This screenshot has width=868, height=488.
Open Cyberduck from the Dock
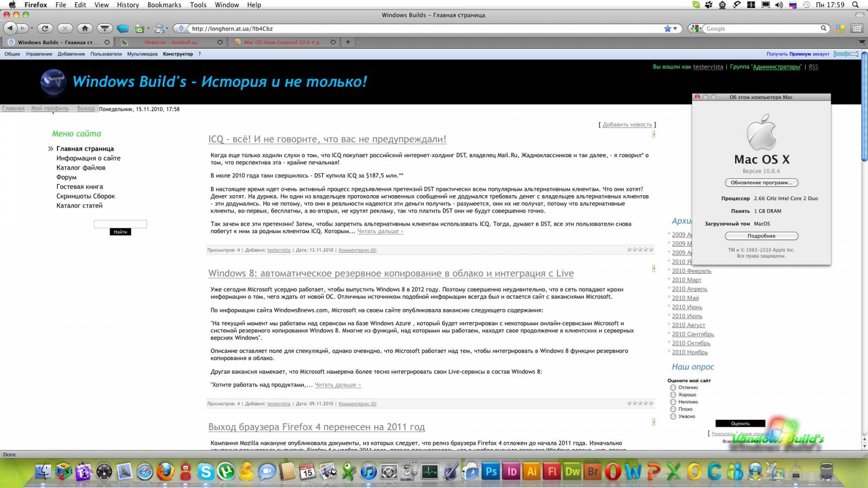tap(246, 472)
